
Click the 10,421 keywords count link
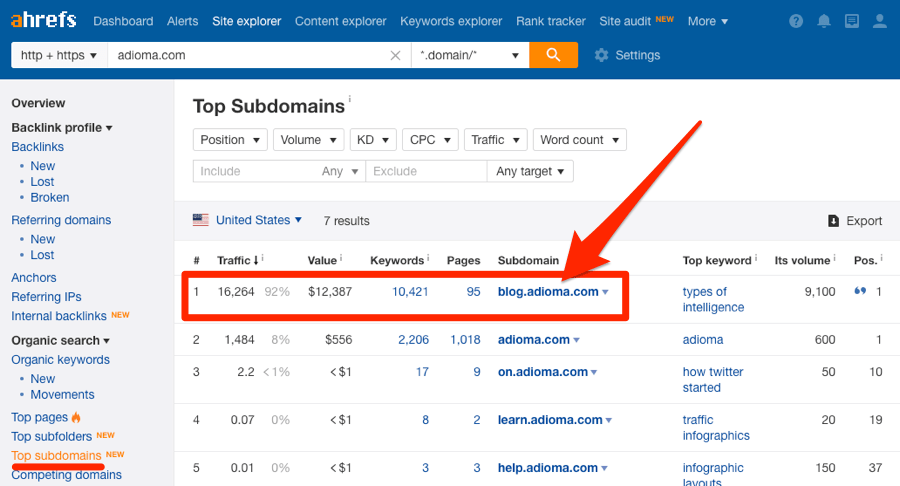(x=410, y=291)
